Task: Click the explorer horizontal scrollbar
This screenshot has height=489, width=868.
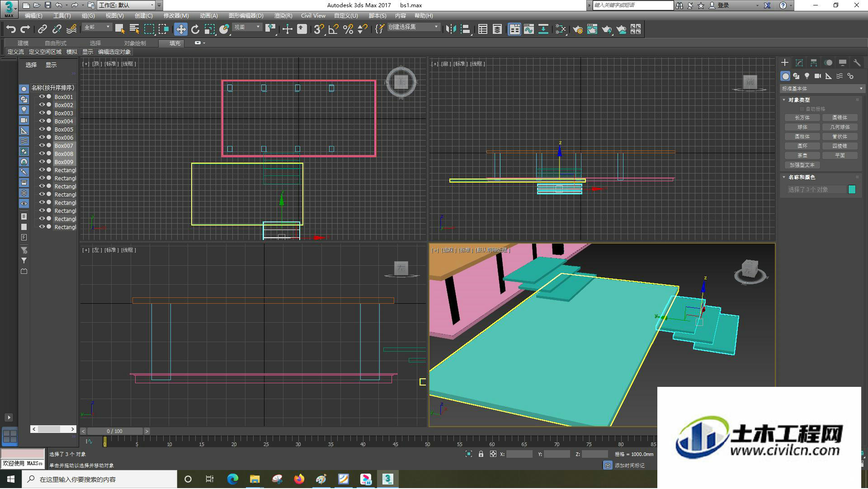Action: 53,429
